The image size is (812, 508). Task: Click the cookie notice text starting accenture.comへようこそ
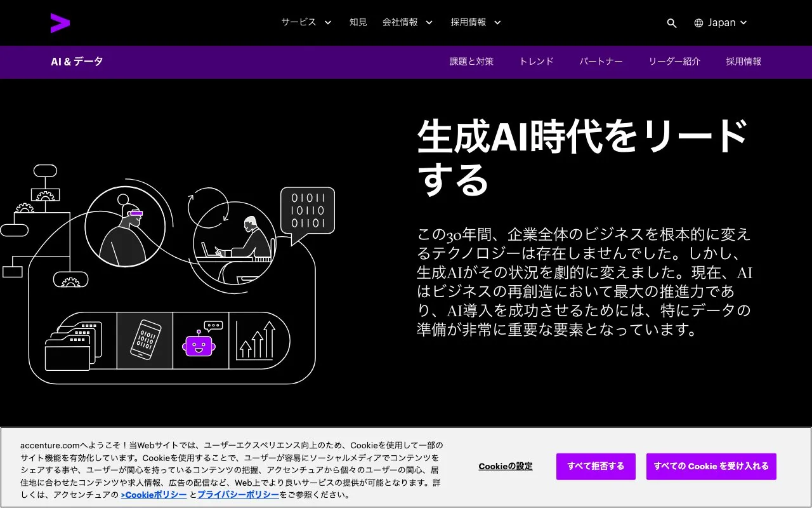(232, 470)
